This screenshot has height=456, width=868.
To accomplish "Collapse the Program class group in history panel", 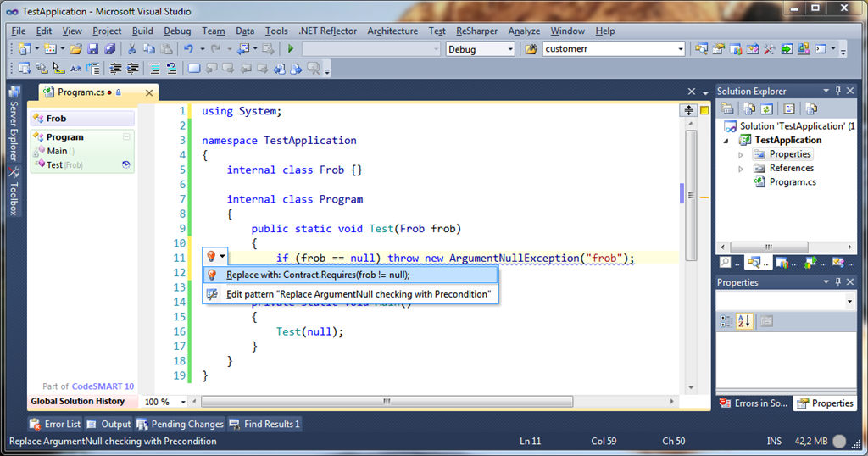I will tap(126, 136).
